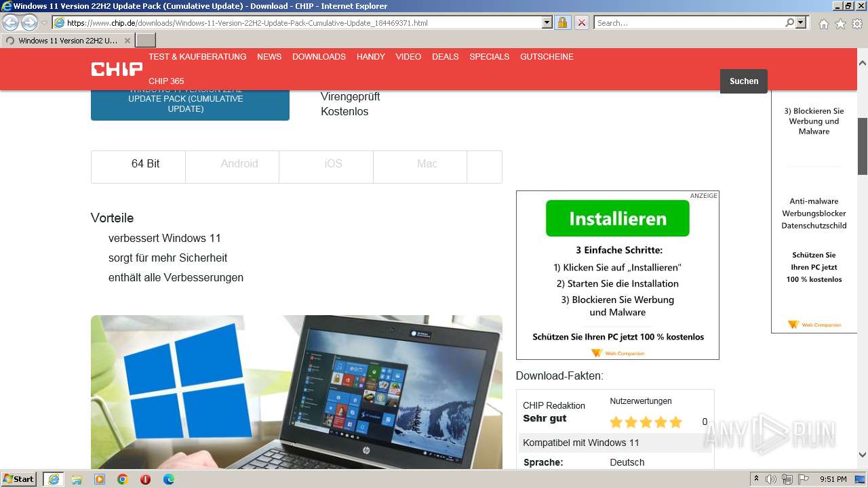Click the network tray icon
Viewport: 868px width, 488px height.
pos(788,479)
